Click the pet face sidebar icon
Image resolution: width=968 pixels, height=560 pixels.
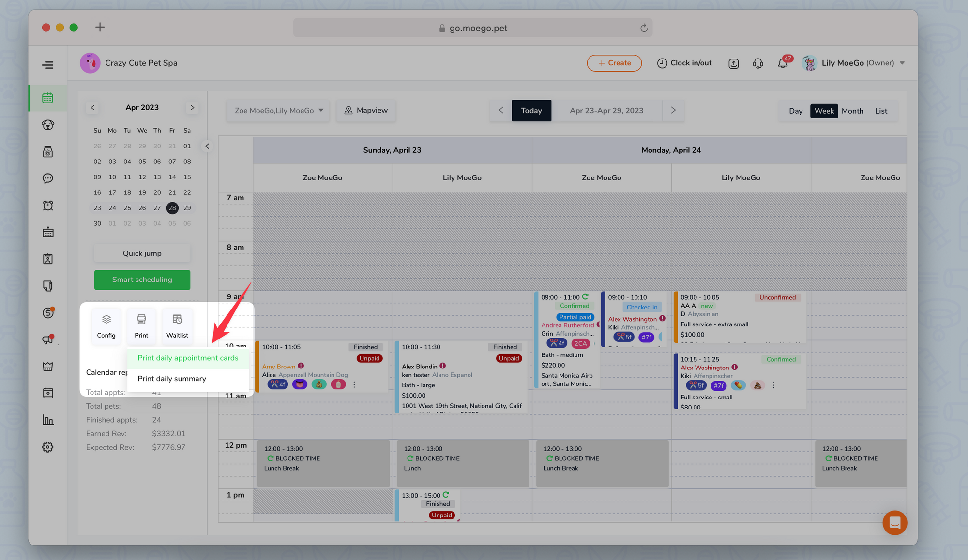pyautogui.click(x=47, y=125)
